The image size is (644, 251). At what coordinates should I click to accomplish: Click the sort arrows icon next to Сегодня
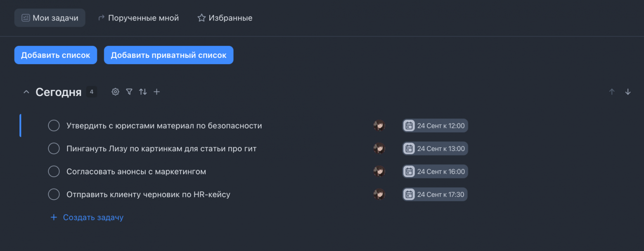(x=143, y=91)
